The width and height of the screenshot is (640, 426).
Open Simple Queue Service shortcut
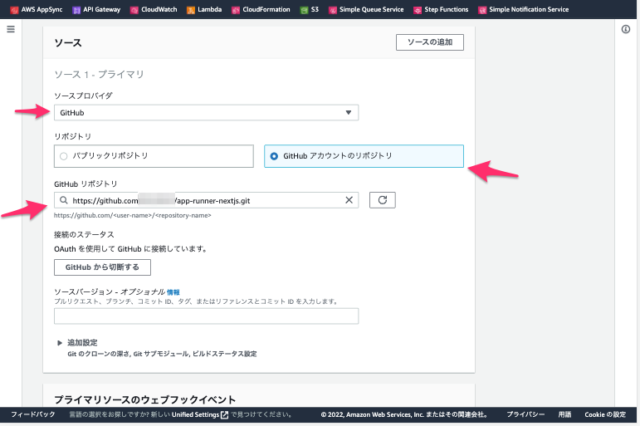coord(367,9)
